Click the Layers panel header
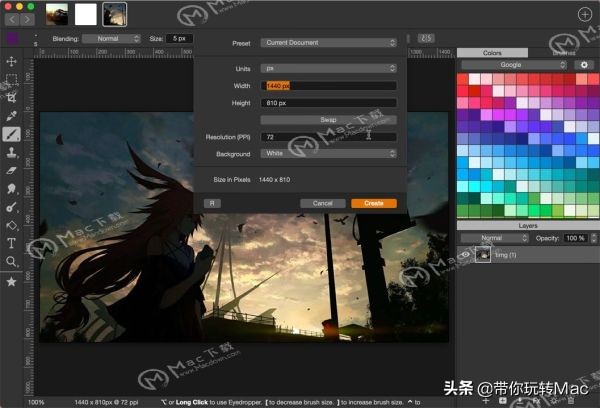600x408 pixels. tap(528, 225)
